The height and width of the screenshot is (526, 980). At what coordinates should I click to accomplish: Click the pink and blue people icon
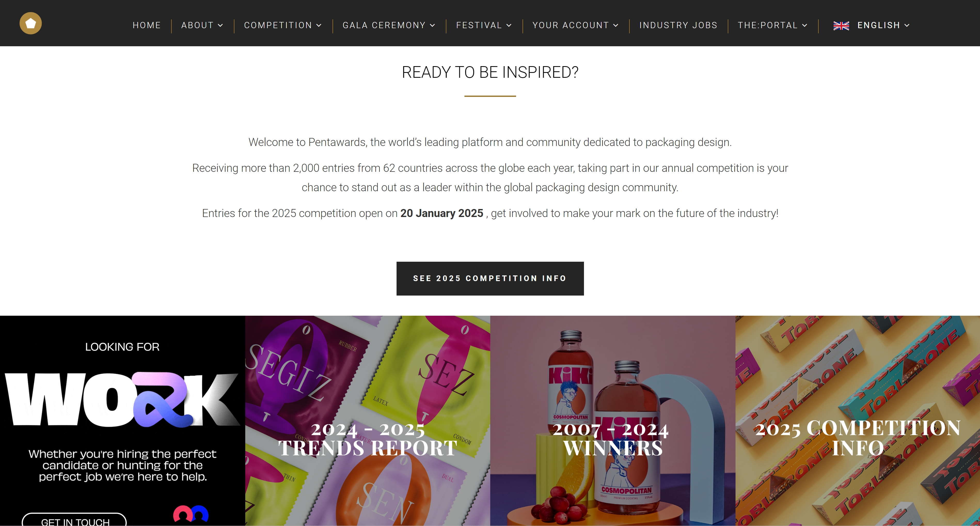coord(191,514)
